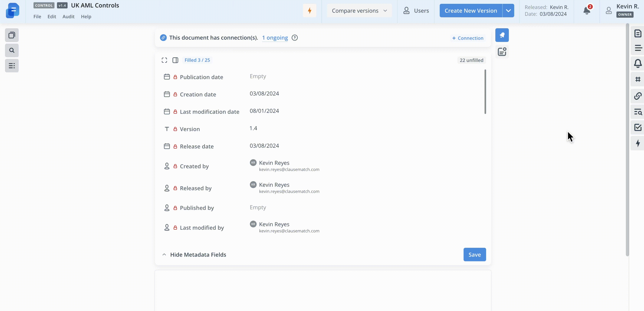Click the search icon in left sidebar
Screen dimensions: 644x311
click(x=12, y=50)
